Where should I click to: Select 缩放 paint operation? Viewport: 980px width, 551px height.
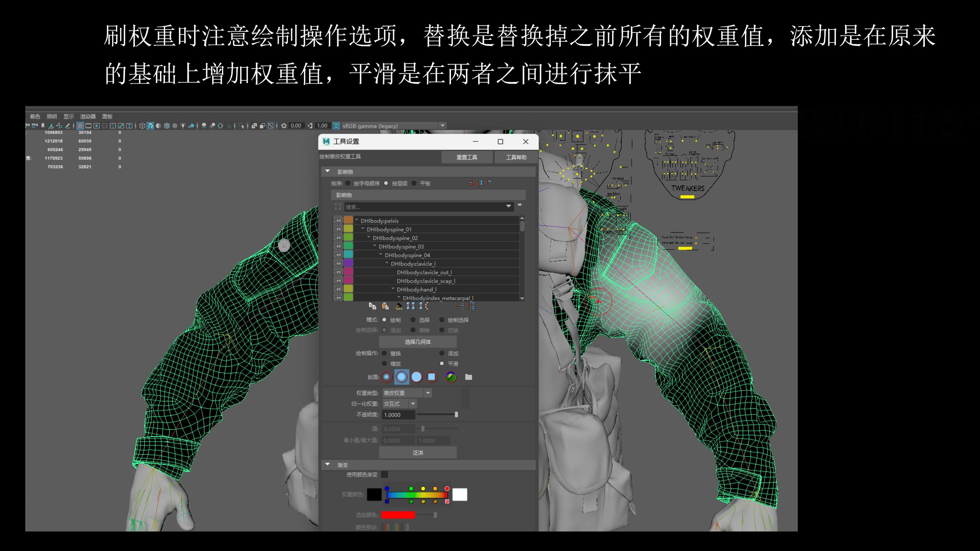pyautogui.click(x=384, y=364)
